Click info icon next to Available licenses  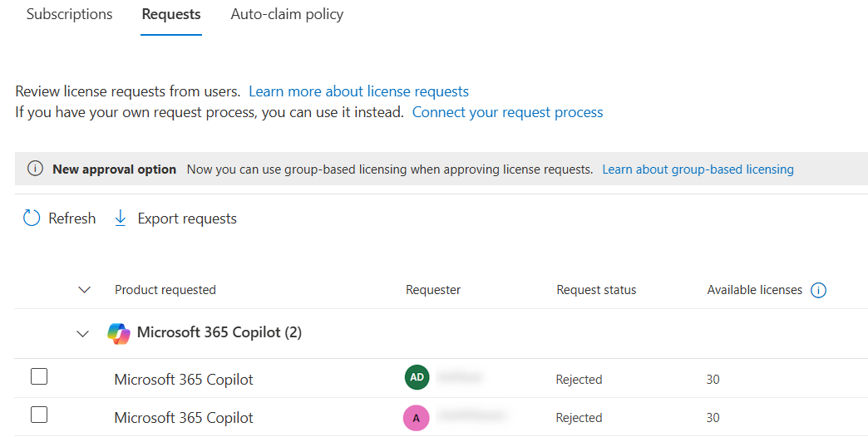pos(818,290)
